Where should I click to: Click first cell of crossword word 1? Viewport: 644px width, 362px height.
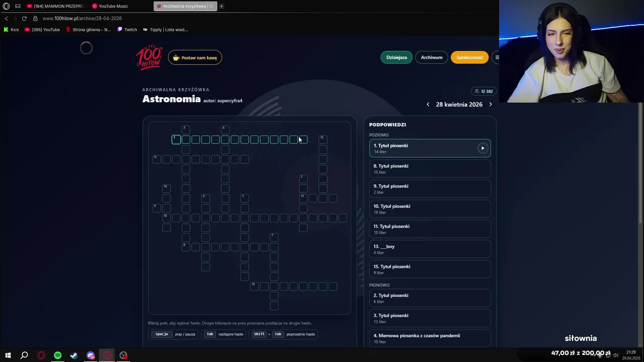pyautogui.click(x=176, y=140)
